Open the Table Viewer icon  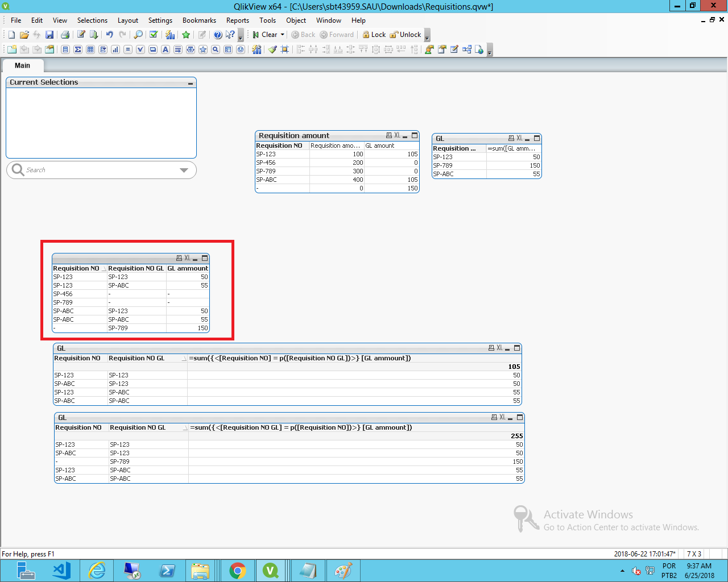pyautogui.click(x=467, y=49)
